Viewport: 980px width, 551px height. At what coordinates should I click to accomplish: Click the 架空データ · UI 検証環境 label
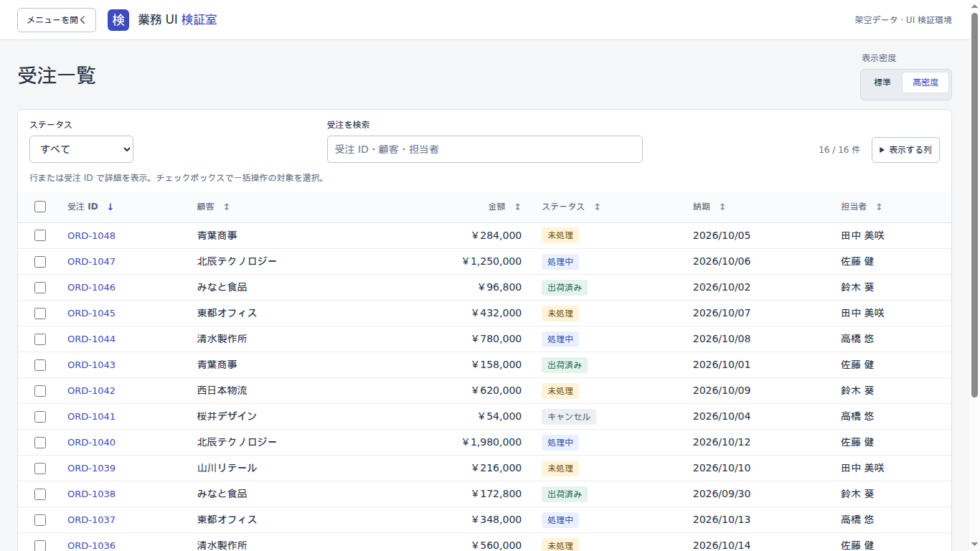903,20
